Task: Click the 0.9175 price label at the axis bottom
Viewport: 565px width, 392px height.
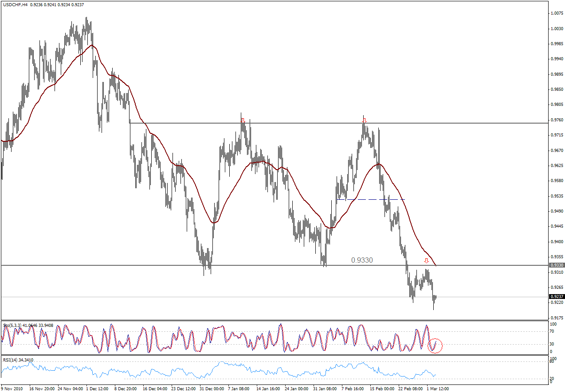Action: pos(557,318)
